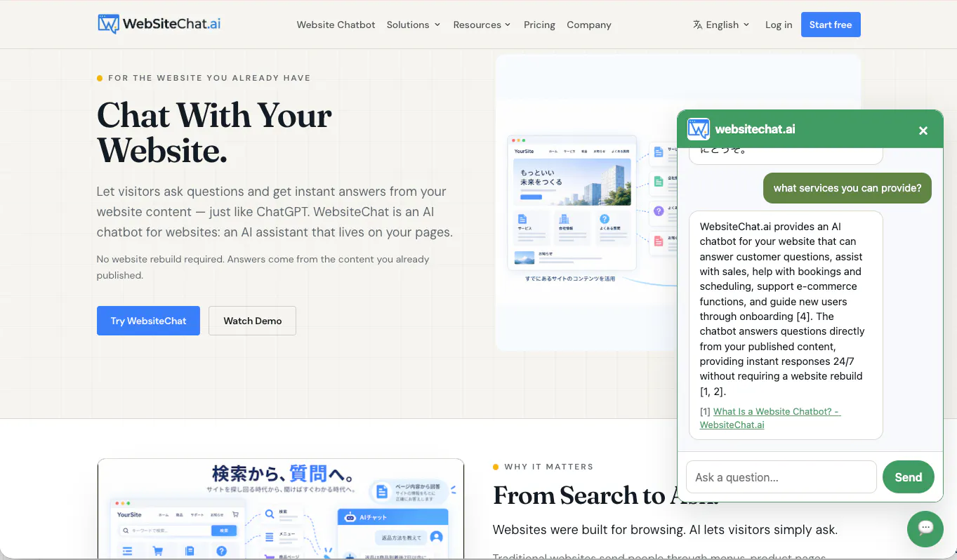
Task: Click 'FOR THE WEBSITE YOU ALREADY HAVE' label
Action: [209, 78]
